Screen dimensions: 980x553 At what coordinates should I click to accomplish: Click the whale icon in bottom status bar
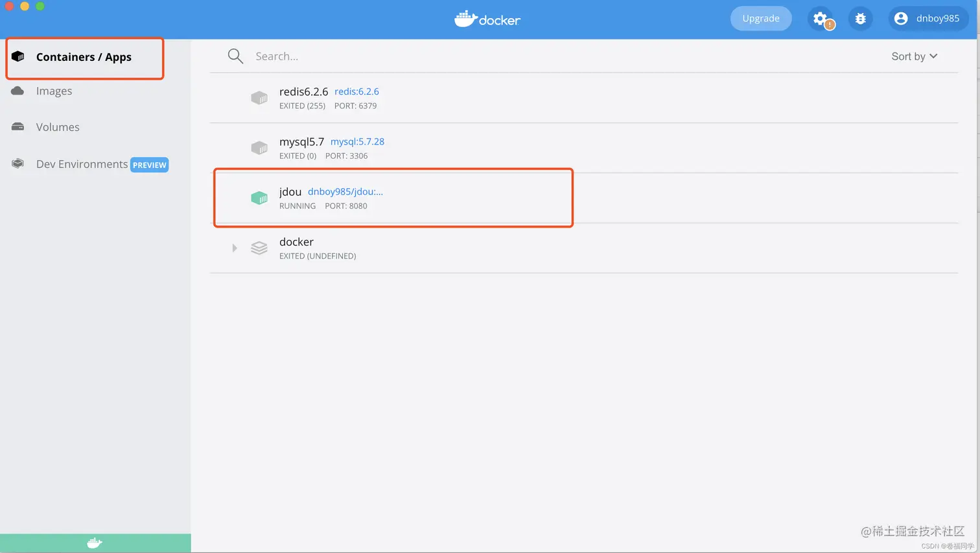click(x=95, y=543)
